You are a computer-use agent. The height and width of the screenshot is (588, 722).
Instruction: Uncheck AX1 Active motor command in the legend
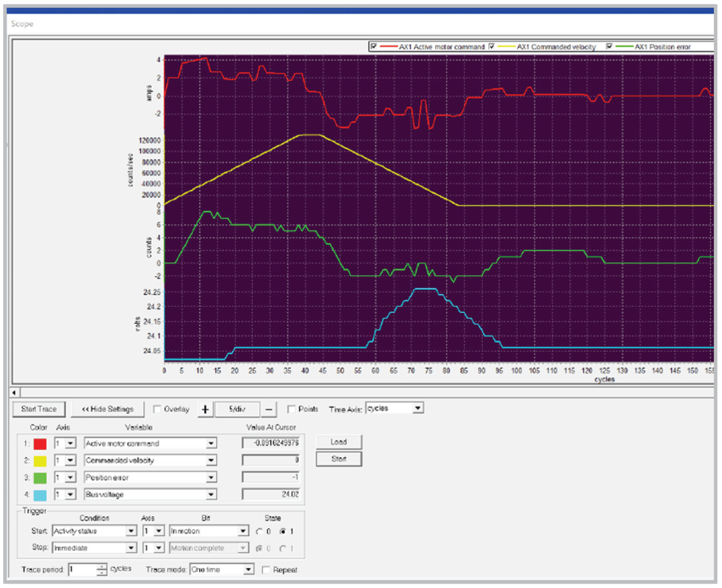[374, 47]
